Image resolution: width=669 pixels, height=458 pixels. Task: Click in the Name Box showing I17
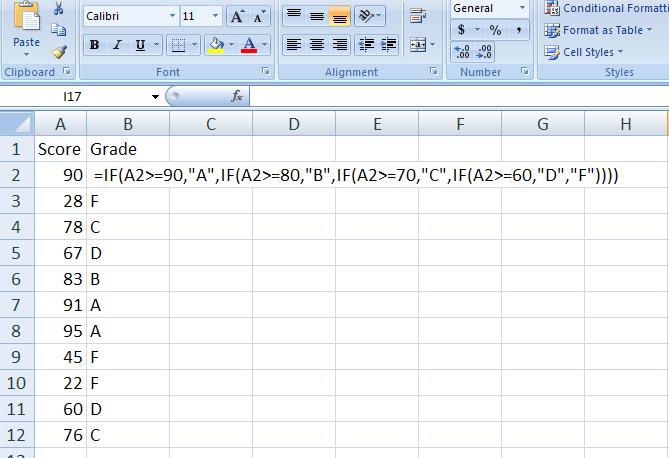(73, 97)
